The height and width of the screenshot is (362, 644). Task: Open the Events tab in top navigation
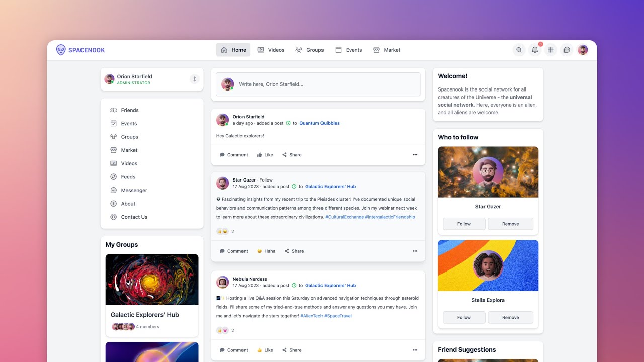pyautogui.click(x=349, y=50)
